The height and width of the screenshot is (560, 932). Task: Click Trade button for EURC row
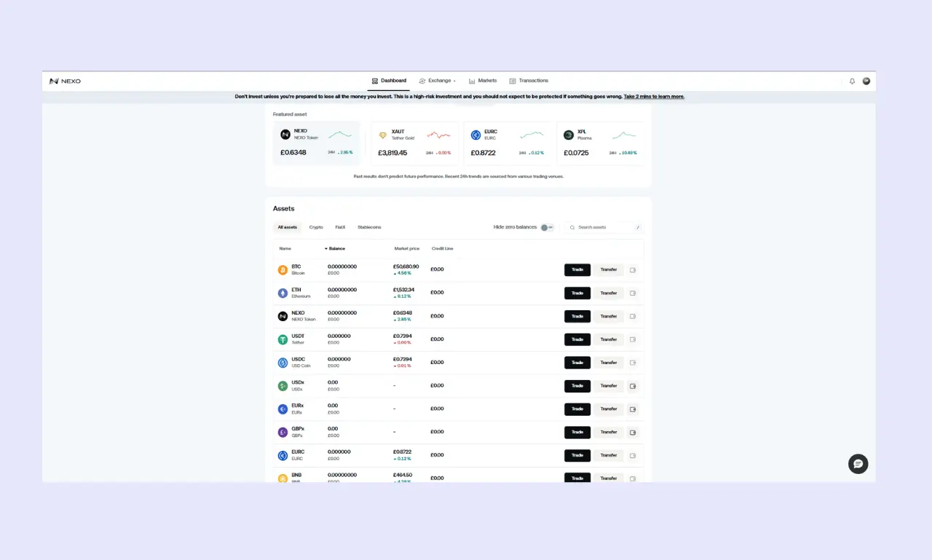577,456
